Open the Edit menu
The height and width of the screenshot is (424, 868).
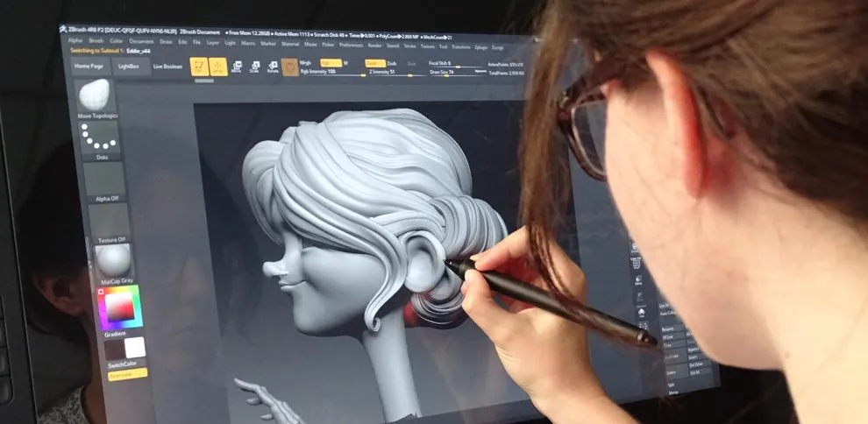coord(182,41)
